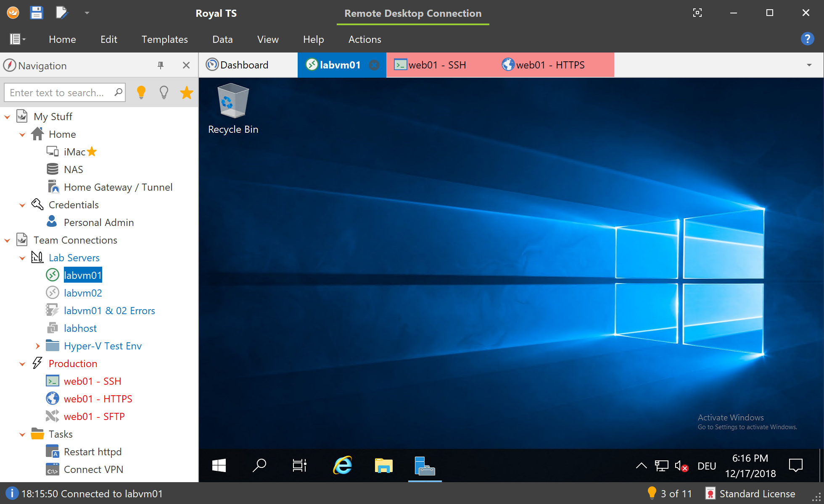Click the Save icon in title bar

pos(37,13)
